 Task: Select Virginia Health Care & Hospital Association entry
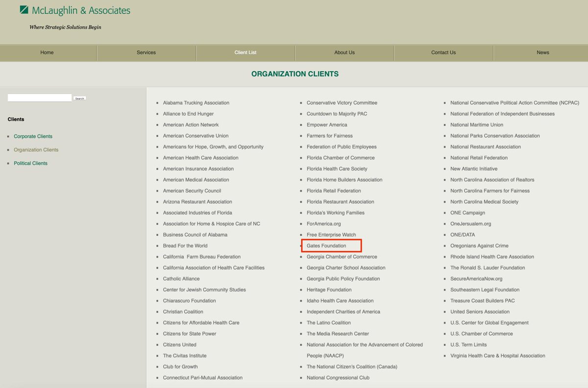point(498,356)
